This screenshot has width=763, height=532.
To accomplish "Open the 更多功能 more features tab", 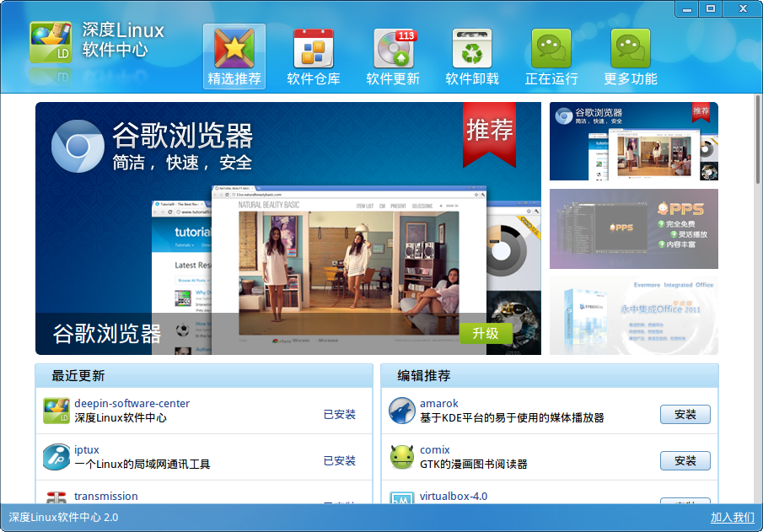I will pyautogui.click(x=631, y=56).
